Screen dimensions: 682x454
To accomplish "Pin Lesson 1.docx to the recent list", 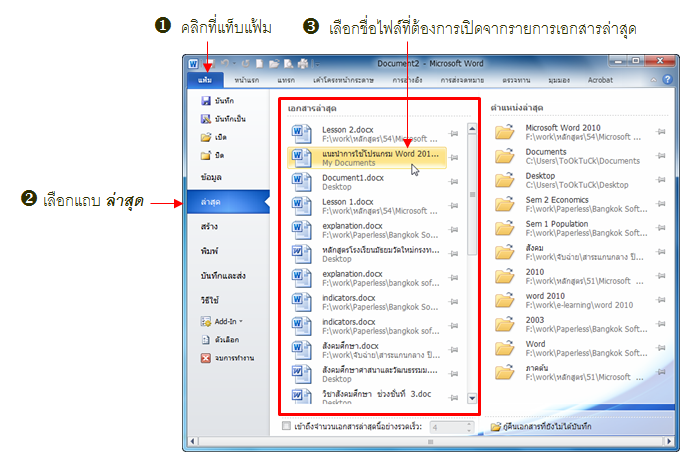I will click(x=454, y=206).
